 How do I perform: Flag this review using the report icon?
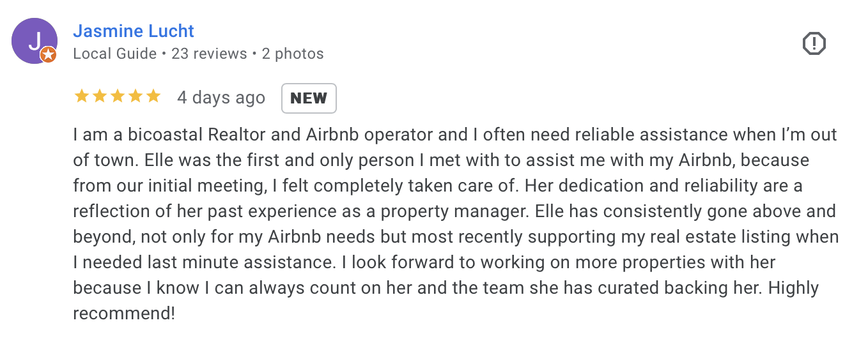coord(814,43)
